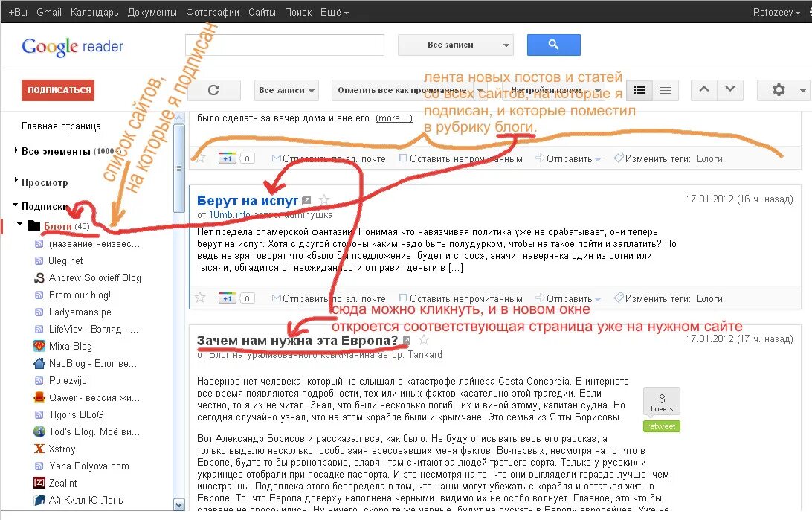The image size is (812, 520).
Task: Click bottom star under 'Берут на испуг' post
Action: [201, 298]
